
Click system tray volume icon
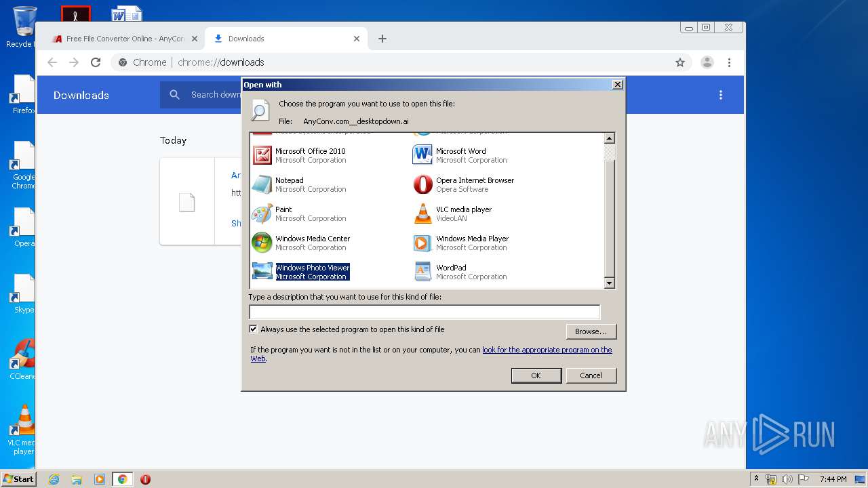pyautogui.click(x=787, y=479)
